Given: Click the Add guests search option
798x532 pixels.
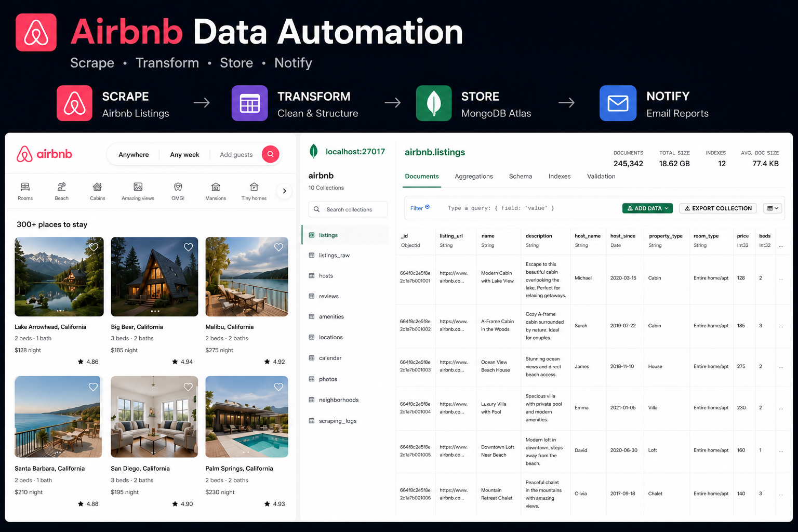Looking at the screenshot, I should click(236, 154).
